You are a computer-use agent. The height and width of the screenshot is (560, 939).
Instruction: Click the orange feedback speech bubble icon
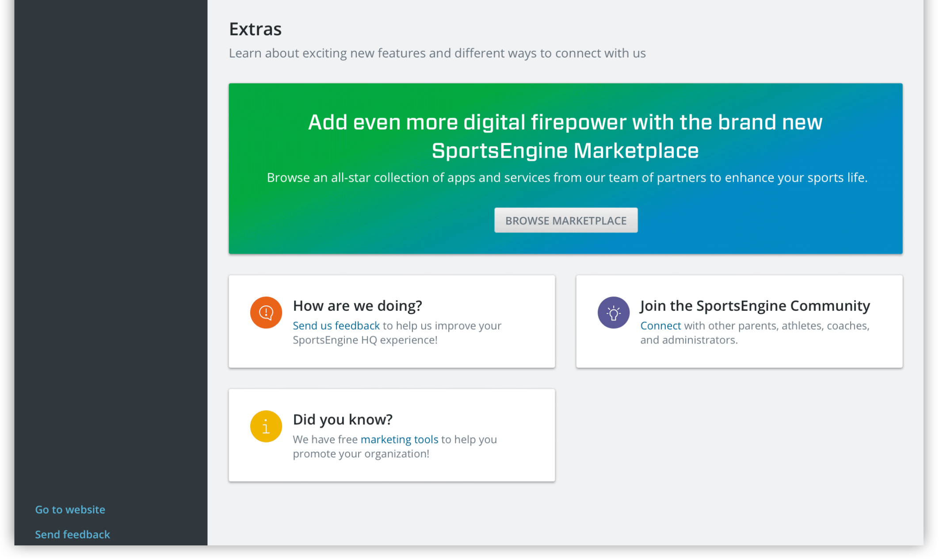(266, 312)
